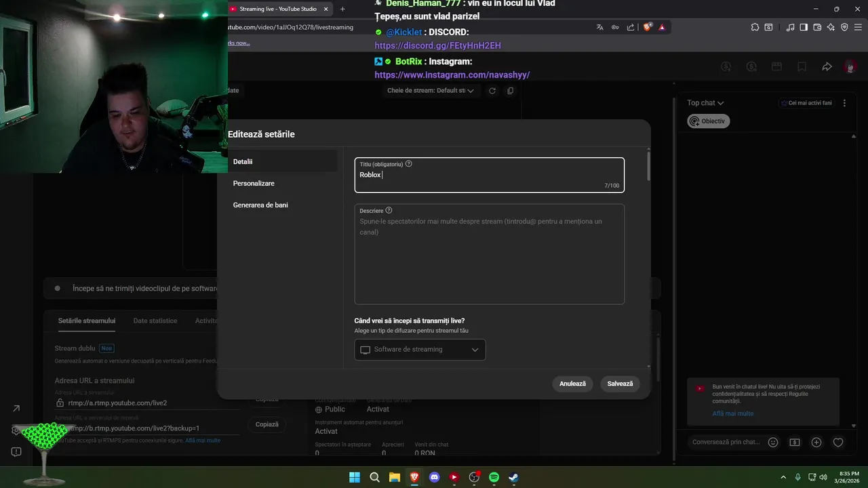This screenshot has height=488, width=868.
Task: Click Copiază for the backup server URL
Action: pyautogui.click(x=267, y=424)
